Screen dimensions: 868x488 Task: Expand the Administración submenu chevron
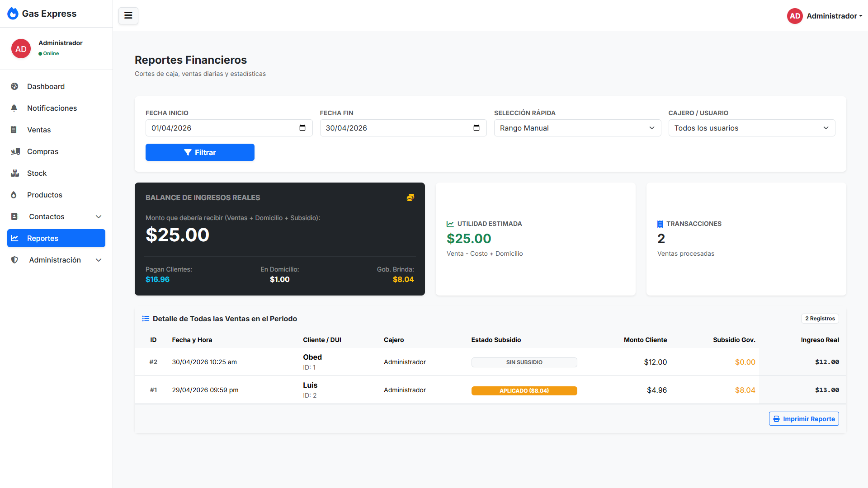point(99,260)
